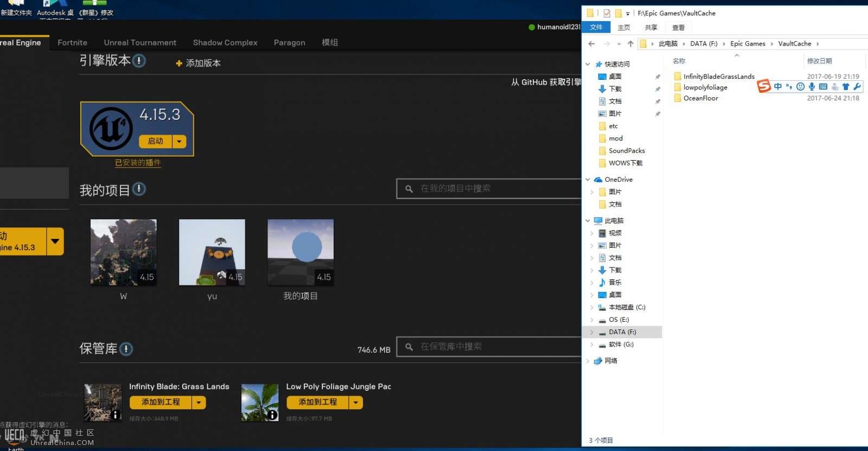Open the Explorer recent locations dropdown

618,44
